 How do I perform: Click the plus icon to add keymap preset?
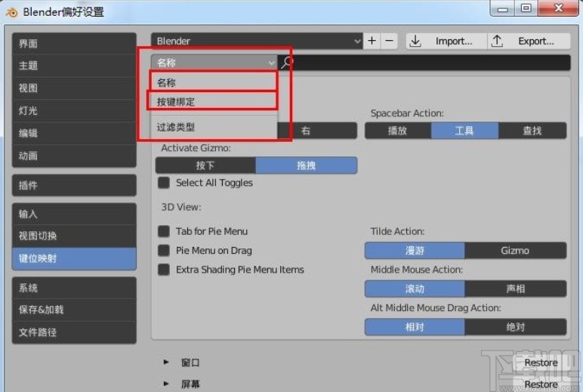tap(372, 41)
